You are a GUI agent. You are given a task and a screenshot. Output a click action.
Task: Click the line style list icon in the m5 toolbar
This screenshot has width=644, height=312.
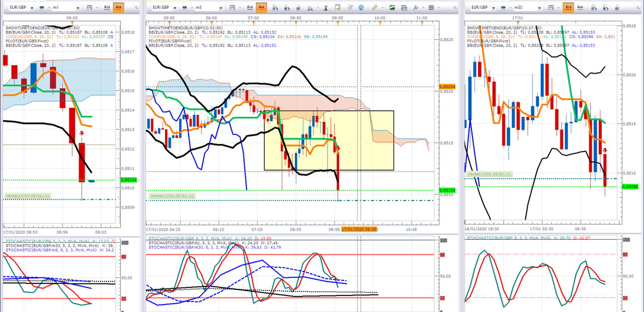[431, 8]
